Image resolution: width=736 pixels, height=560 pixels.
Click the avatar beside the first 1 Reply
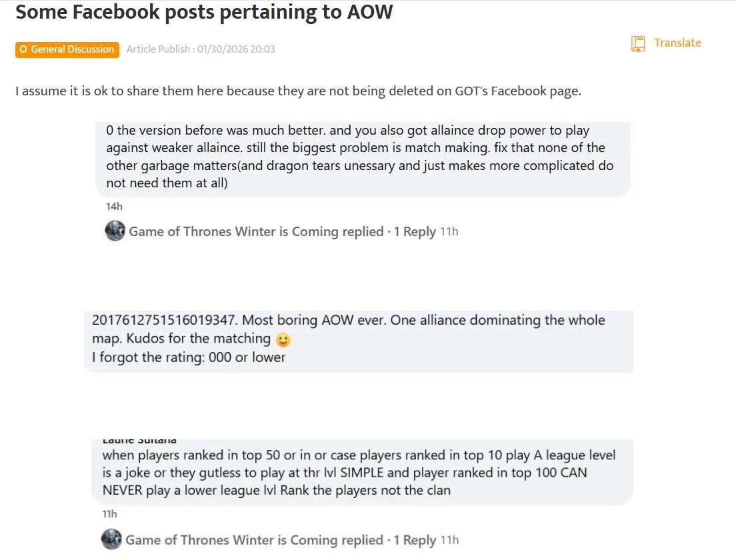(115, 231)
